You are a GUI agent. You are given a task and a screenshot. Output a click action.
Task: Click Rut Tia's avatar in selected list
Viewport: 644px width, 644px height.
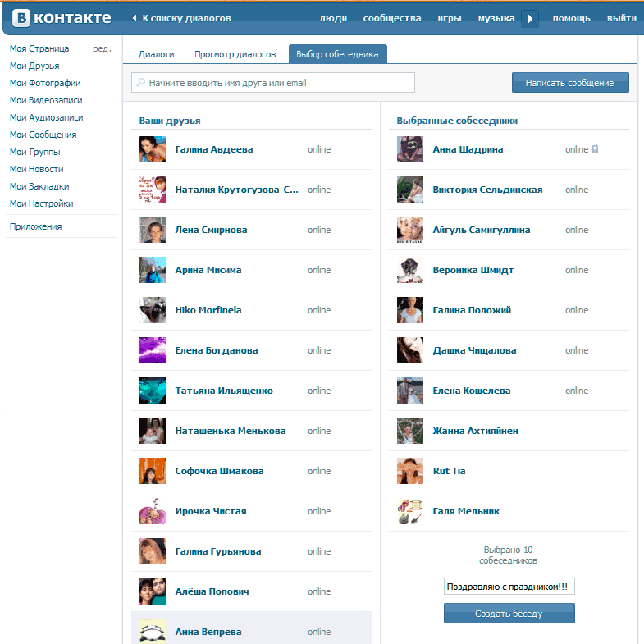click(410, 471)
